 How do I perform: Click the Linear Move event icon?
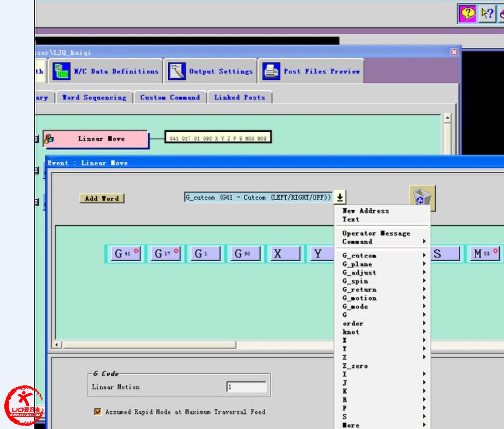pos(49,139)
